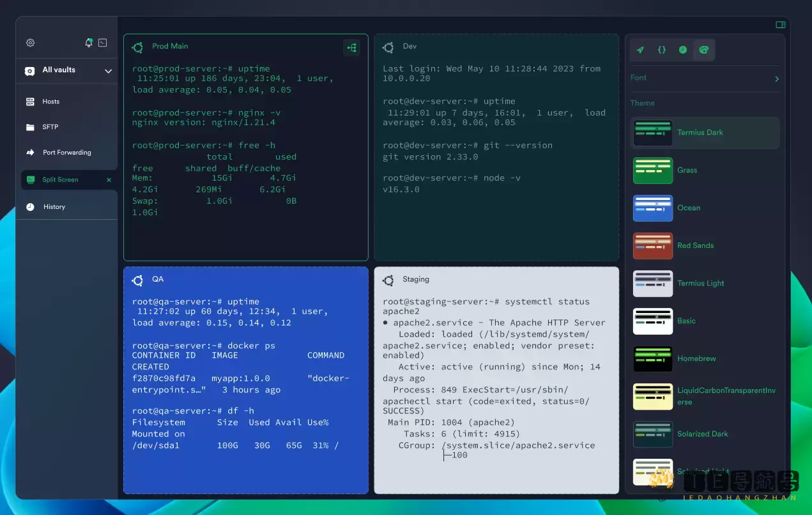Open the notifications bell
This screenshot has height=515, width=812.
[x=89, y=43]
